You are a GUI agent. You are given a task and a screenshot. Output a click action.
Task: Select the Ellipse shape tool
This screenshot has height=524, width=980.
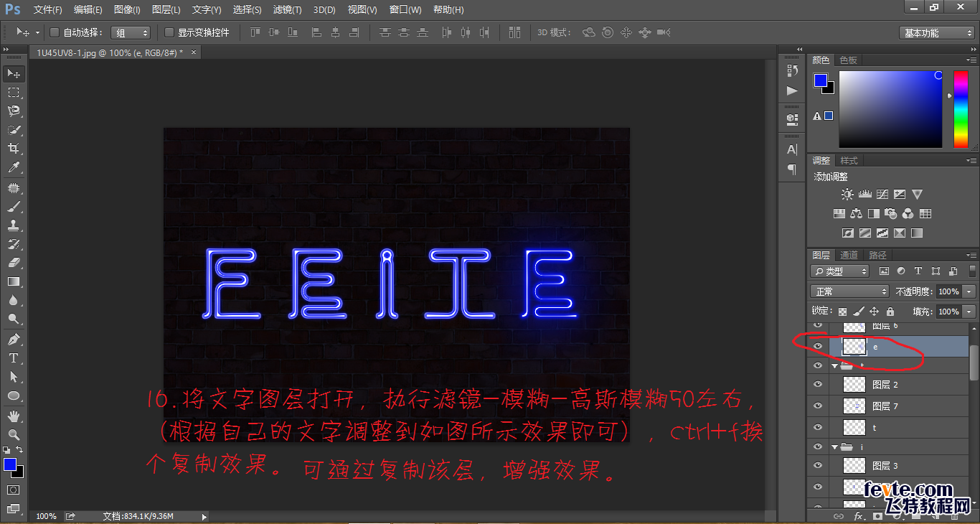click(14, 396)
